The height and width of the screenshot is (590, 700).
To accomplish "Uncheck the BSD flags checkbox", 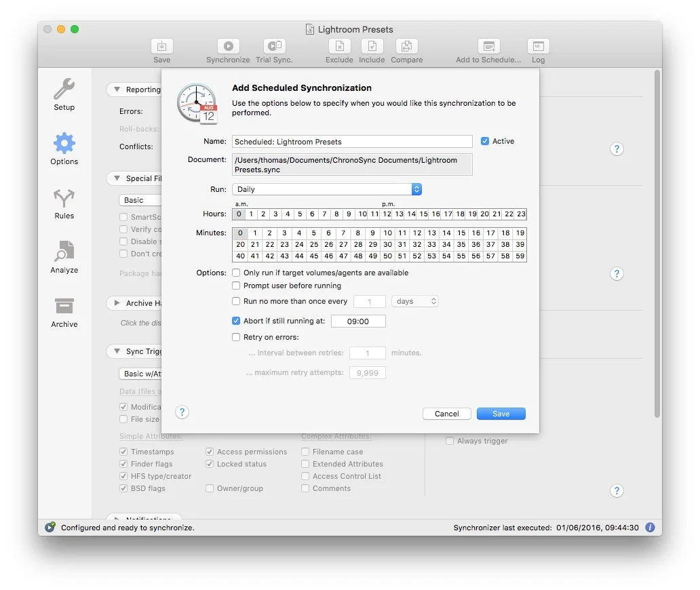I will 123,488.
